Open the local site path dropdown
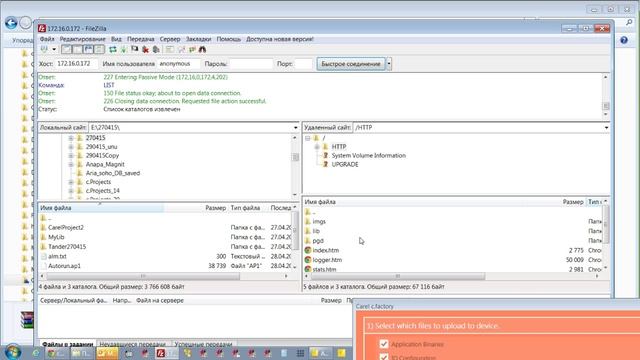 pyautogui.click(x=296, y=128)
